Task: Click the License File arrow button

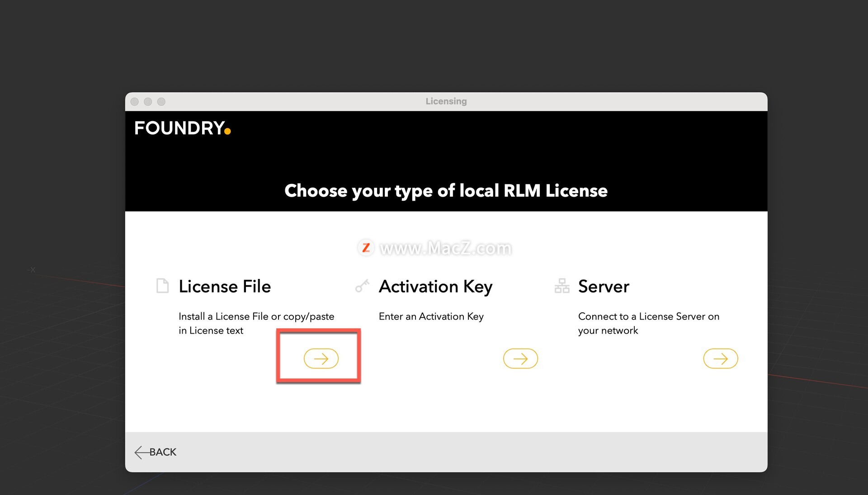Action: (321, 358)
